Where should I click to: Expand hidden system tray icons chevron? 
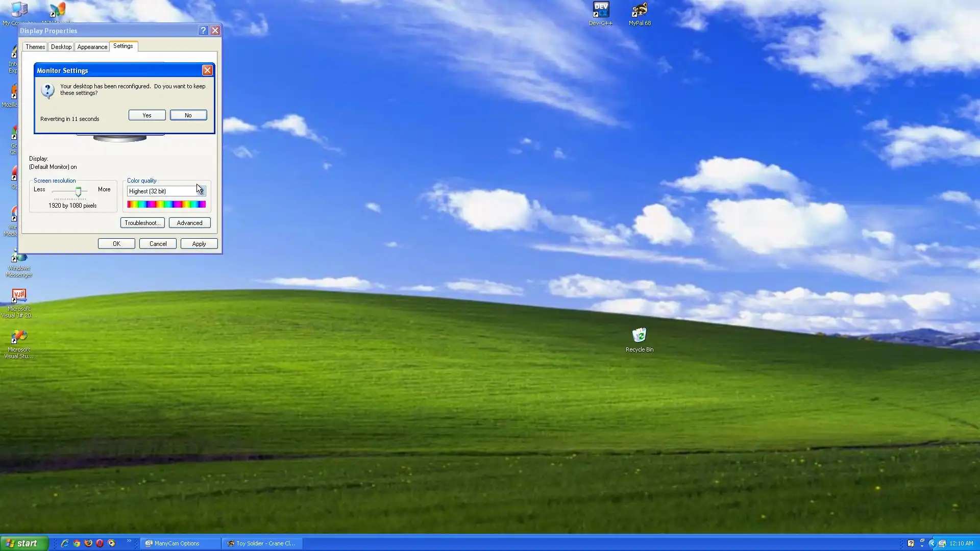tap(932, 543)
